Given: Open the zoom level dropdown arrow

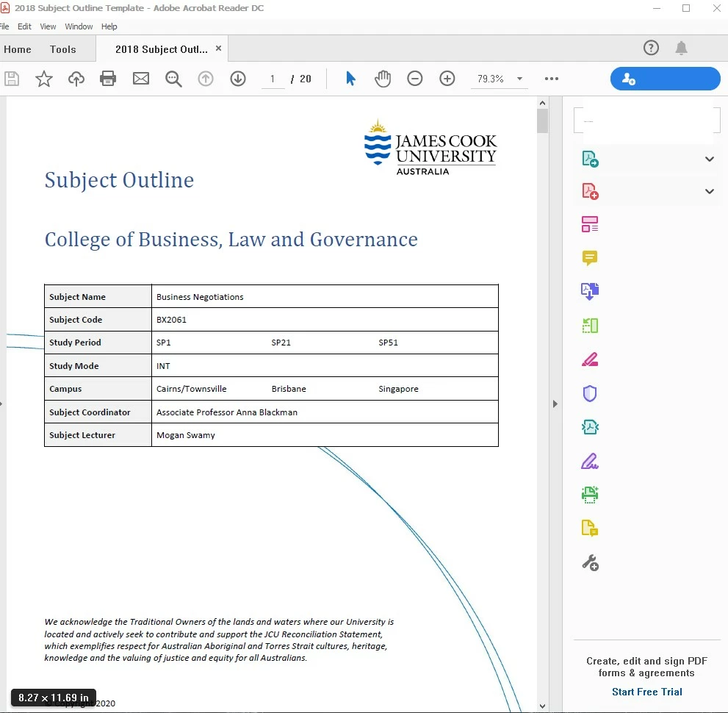Looking at the screenshot, I should coord(519,79).
